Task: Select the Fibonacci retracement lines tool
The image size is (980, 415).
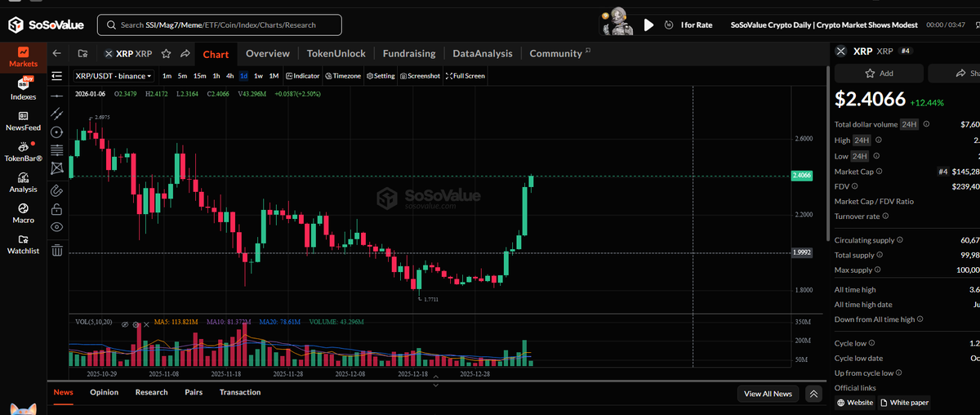Action: (57, 150)
